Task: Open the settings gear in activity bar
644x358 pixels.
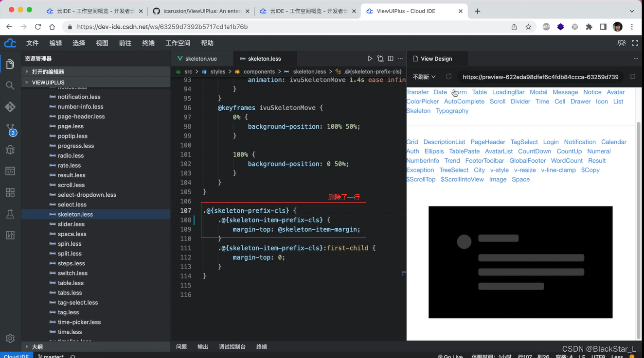Action: (x=10, y=338)
